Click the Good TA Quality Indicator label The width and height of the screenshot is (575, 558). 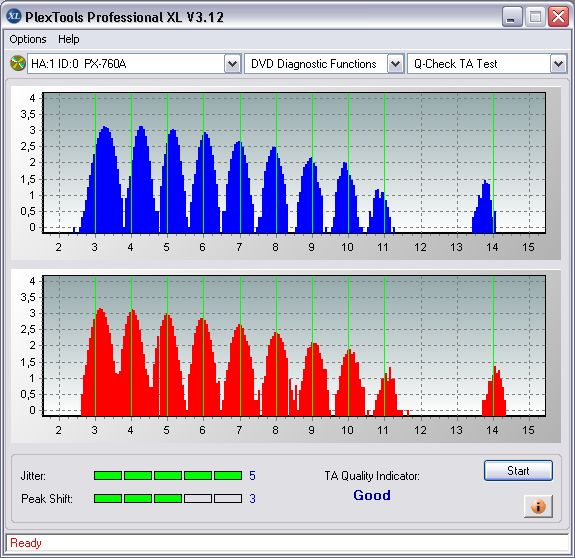(372, 495)
